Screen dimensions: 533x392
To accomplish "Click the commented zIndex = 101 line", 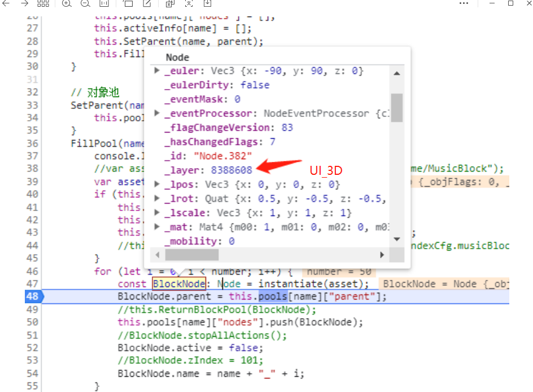I will (x=190, y=360).
